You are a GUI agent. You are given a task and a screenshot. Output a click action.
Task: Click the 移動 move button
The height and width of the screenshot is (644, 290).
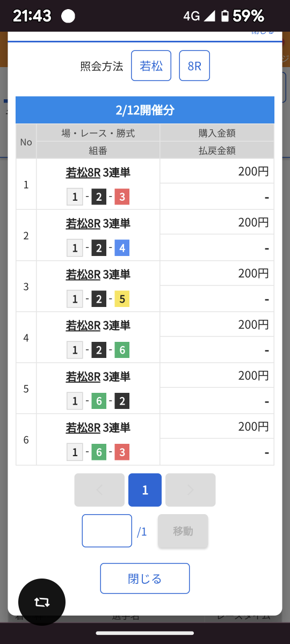click(183, 531)
